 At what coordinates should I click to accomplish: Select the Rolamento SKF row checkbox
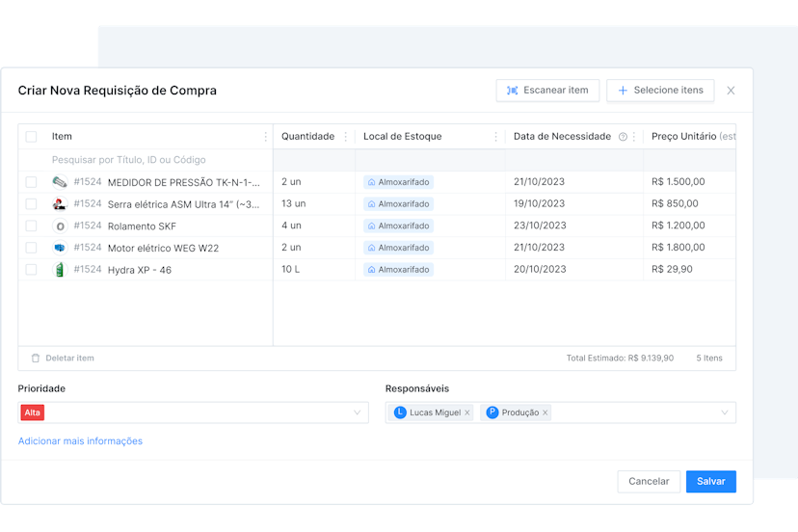coord(32,226)
